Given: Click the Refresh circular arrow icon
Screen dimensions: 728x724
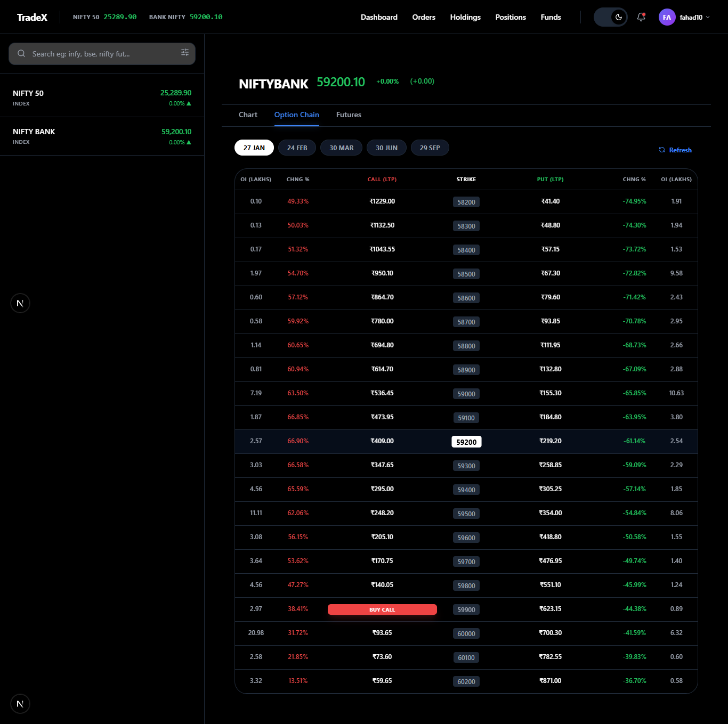Looking at the screenshot, I should pos(662,150).
